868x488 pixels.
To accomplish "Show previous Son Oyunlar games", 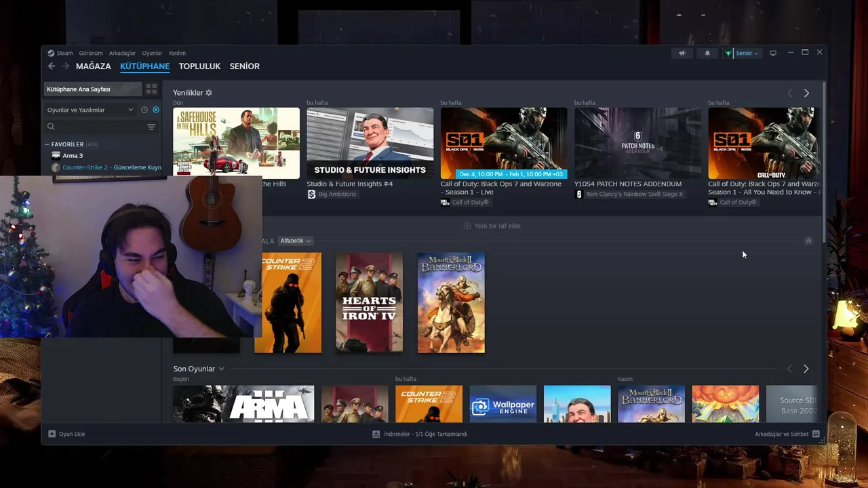I will coord(789,369).
